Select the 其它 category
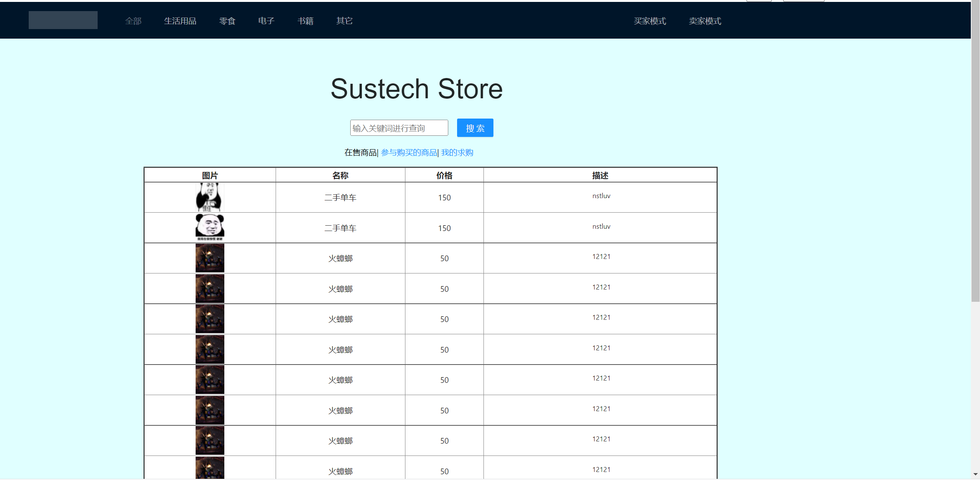 click(x=344, y=21)
